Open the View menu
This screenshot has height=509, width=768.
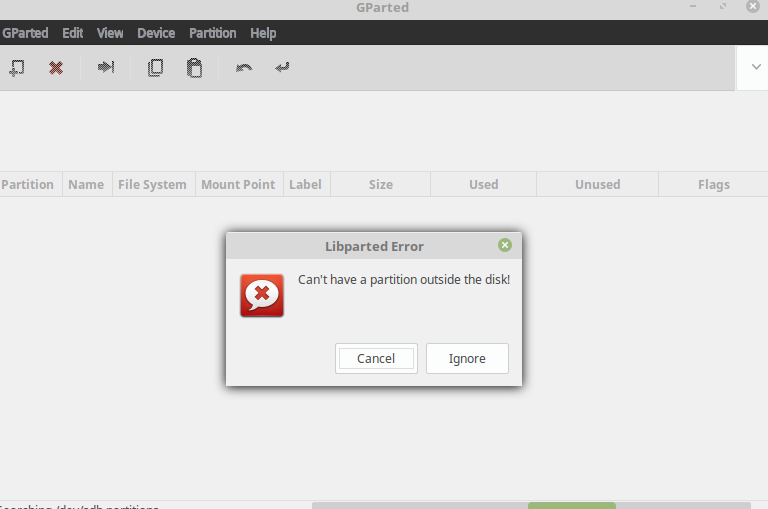click(110, 33)
